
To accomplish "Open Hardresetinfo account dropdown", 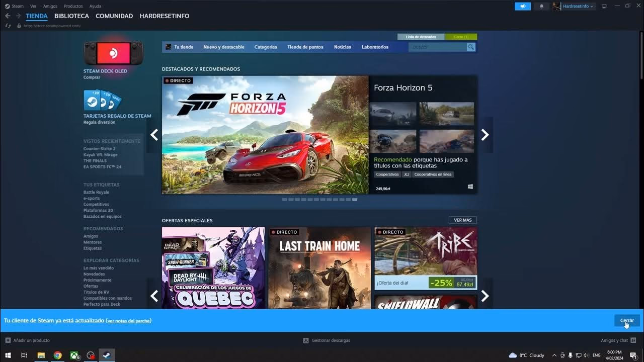I will tap(578, 6).
